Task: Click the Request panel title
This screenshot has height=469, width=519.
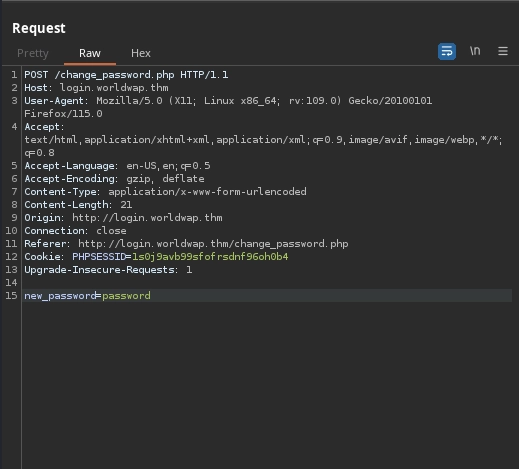Action: click(x=39, y=28)
